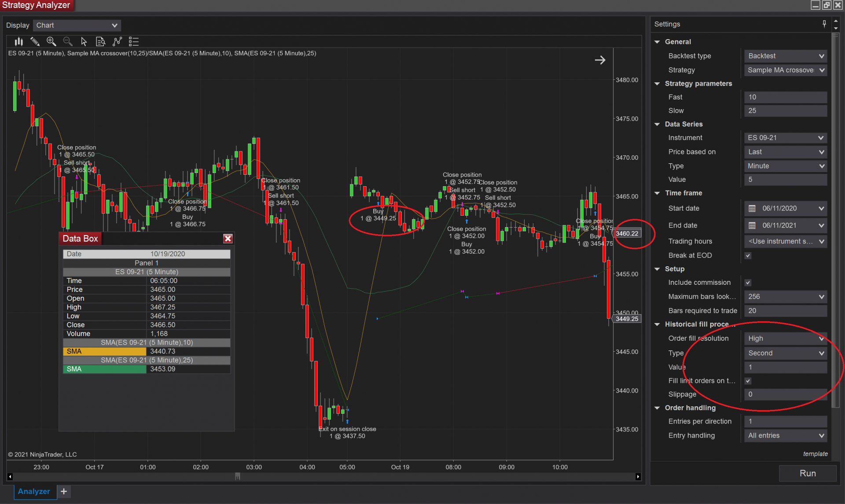Switch to the Analyzer tab

click(34, 492)
